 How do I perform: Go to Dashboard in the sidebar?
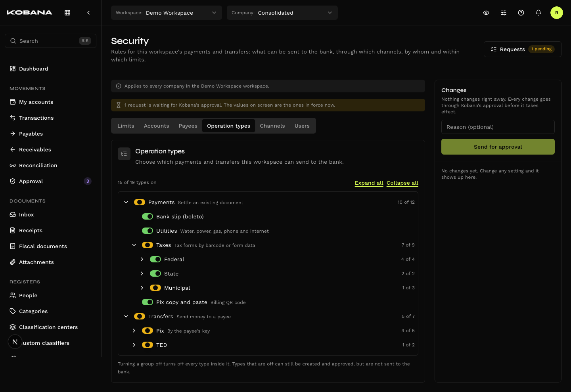[50, 69]
